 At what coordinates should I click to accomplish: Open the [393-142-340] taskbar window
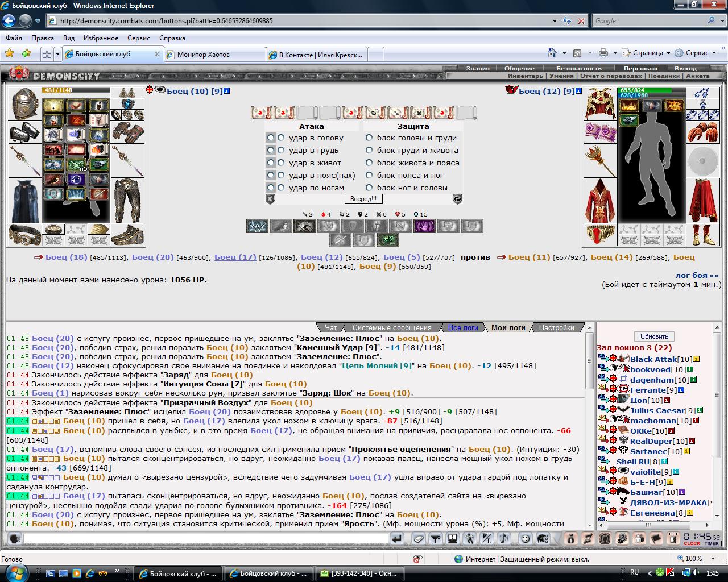360,573
